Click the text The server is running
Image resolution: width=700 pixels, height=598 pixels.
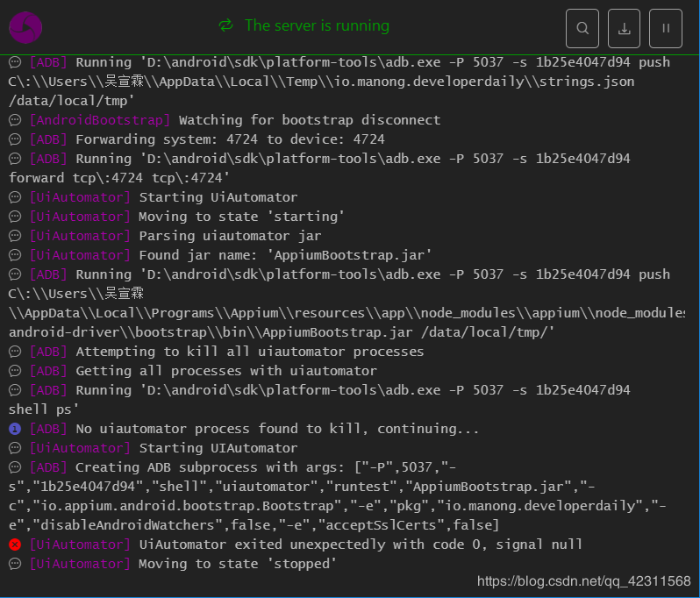point(317,25)
